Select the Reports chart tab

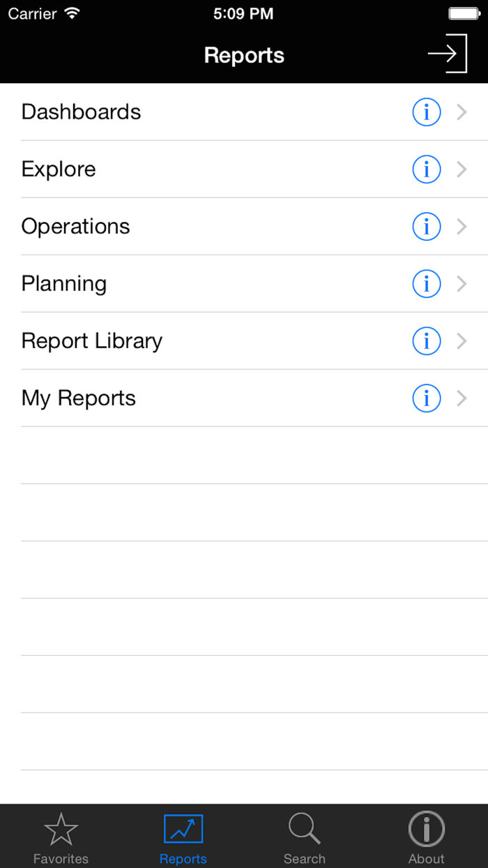coord(183,837)
